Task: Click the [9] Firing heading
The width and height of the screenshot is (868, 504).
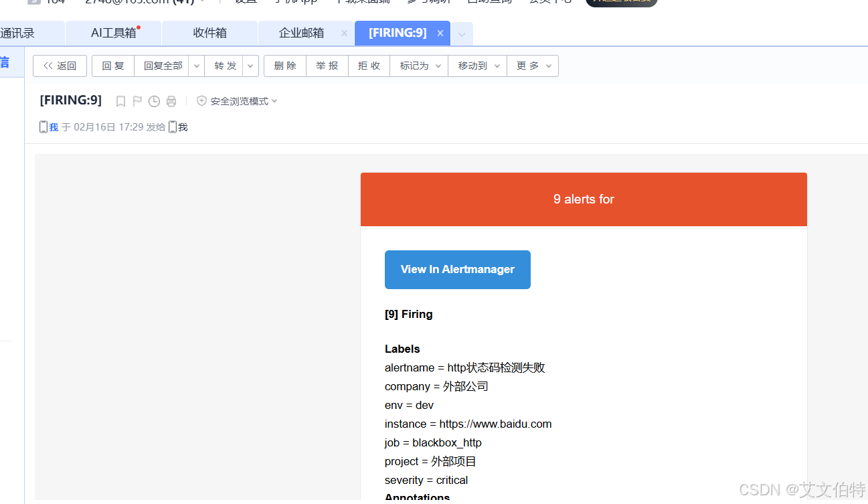Action: (409, 314)
